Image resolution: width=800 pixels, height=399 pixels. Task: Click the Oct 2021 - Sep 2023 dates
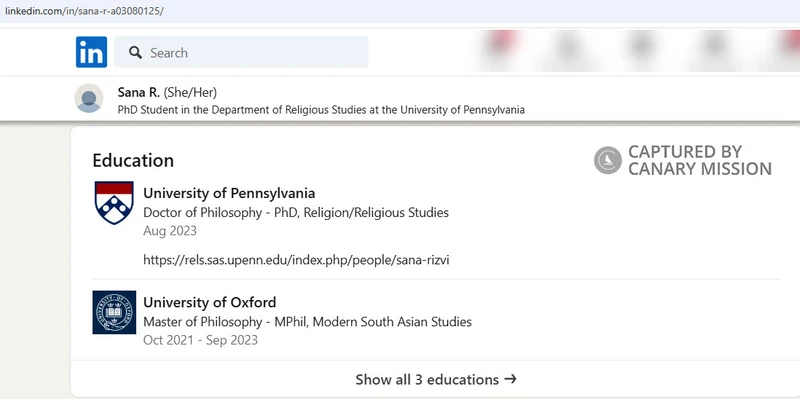pos(201,340)
